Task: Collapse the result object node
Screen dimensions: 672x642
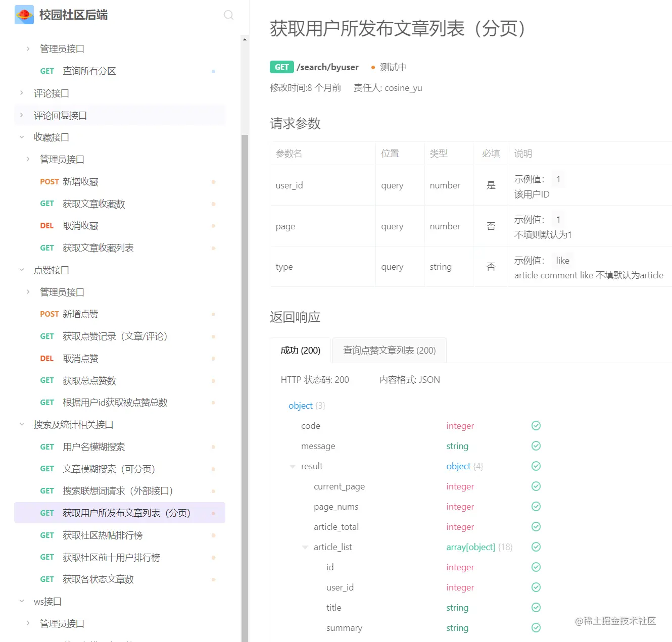Action: coord(293,466)
